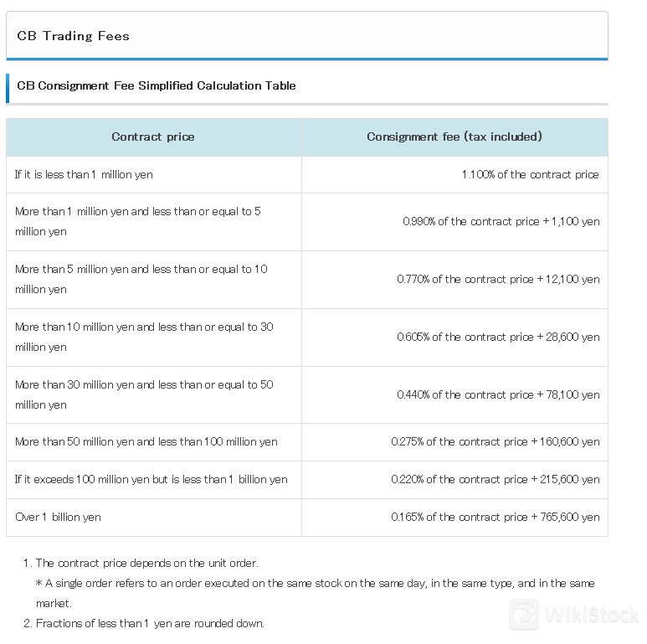The image size is (647, 644).
Task: Select the 30 to 50 million yen row
Action: coord(307,394)
